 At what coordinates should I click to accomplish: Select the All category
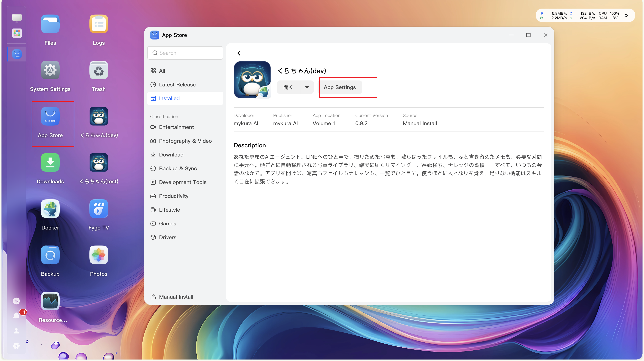click(185, 71)
